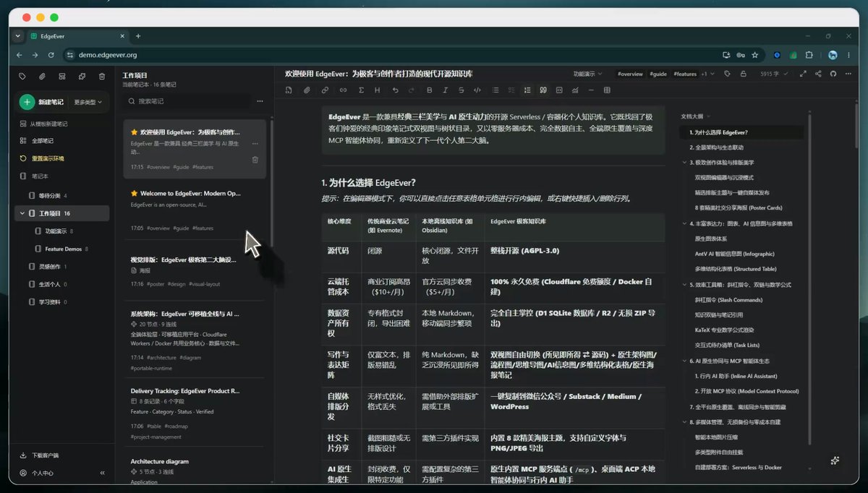Image resolution: width=868 pixels, height=493 pixels.
Task: Click the #overview tag in header
Action: pyautogui.click(x=630, y=74)
